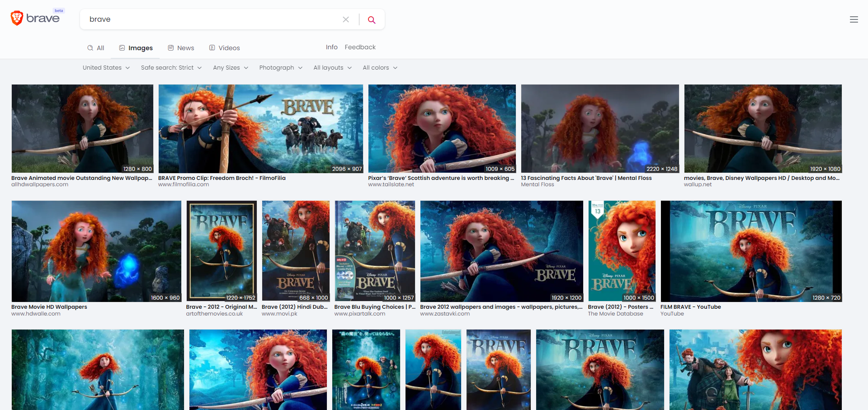
Task: Click 'Brave Movie HD Wallpapers' title
Action: (x=49, y=307)
